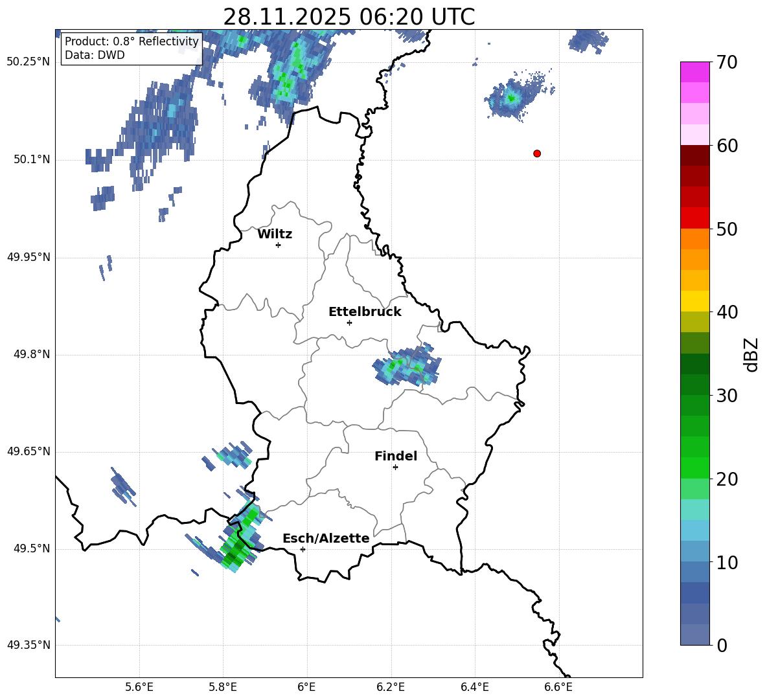
Task: Click the Findel cross marker
Action: pos(395,468)
